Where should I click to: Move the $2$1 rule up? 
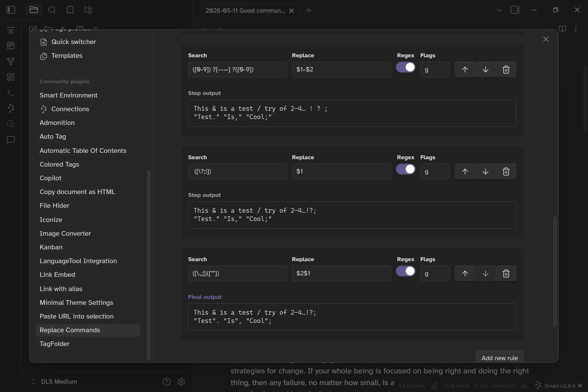[465, 273]
